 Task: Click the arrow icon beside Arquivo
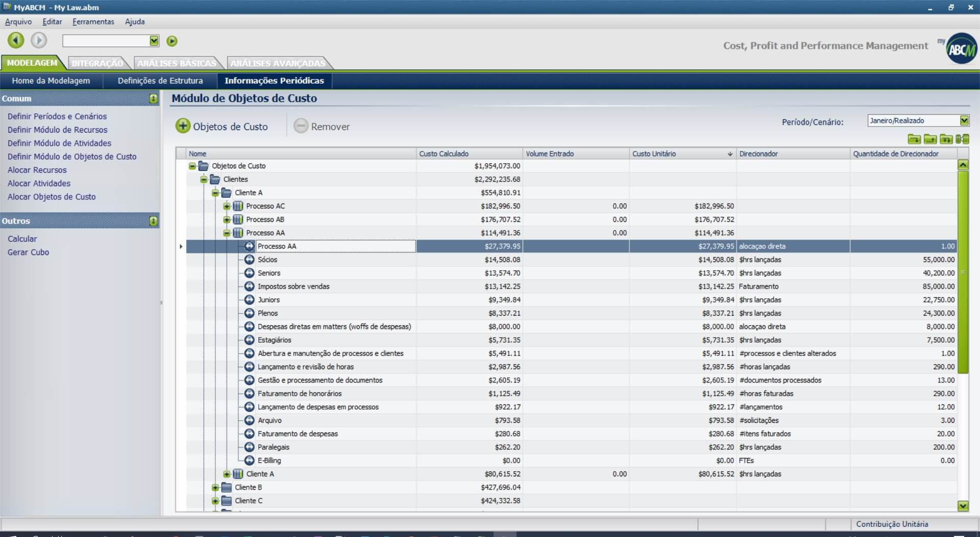(249, 420)
